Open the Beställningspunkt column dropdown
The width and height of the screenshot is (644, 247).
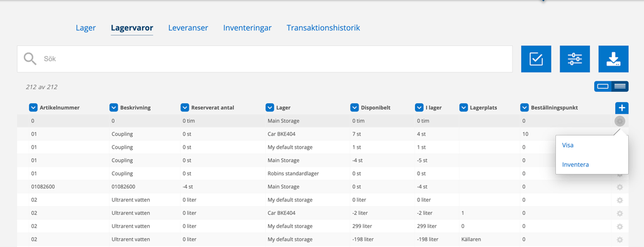coord(524,108)
